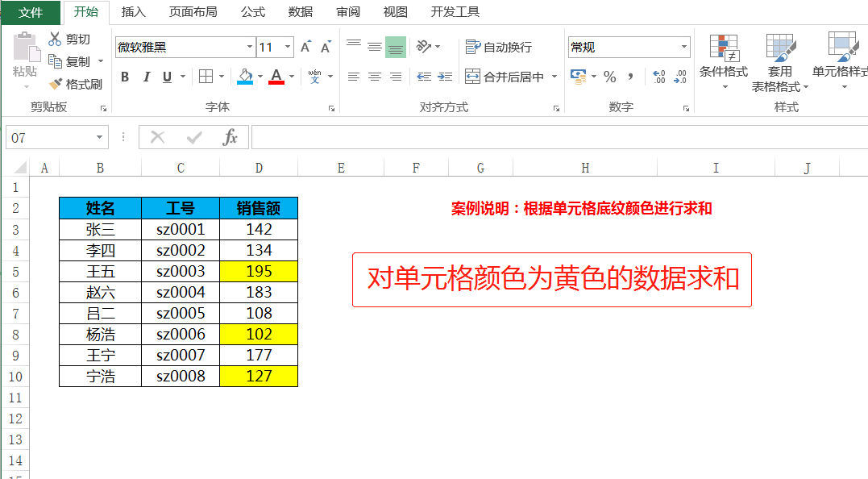This screenshot has height=479, width=868.
Task: Click the confirm checkmark in formula bar
Action: [x=194, y=137]
